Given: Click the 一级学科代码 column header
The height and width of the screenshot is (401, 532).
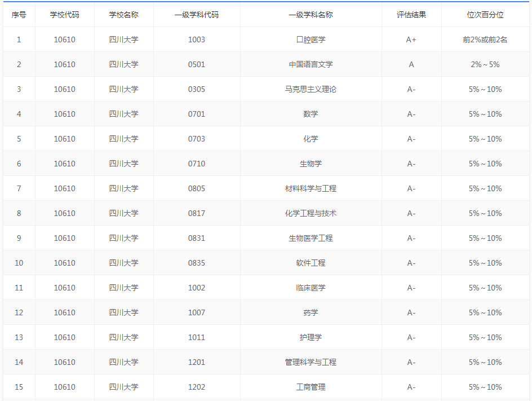Looking at the screenshot, I should click(x=197, y=15).
